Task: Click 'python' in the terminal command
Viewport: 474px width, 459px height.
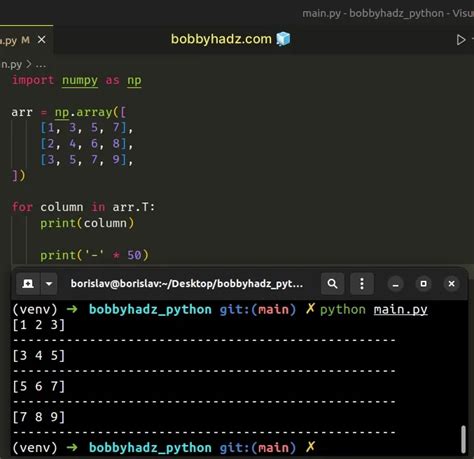Action: coord(343,310)
